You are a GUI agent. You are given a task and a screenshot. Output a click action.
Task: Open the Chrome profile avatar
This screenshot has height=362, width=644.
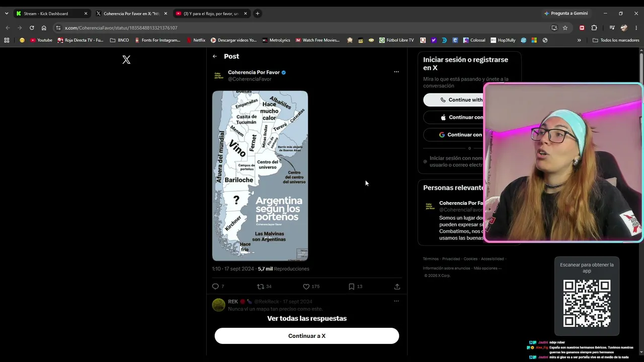point(624,28)
